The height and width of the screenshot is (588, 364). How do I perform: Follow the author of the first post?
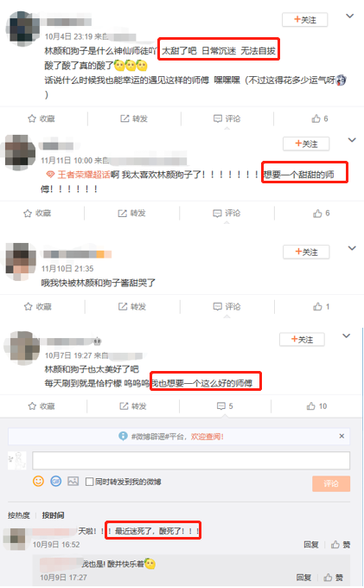pos(304,20)
